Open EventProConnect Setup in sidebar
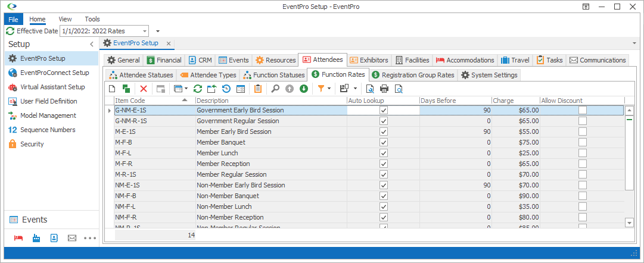 [x=51, y=73]
